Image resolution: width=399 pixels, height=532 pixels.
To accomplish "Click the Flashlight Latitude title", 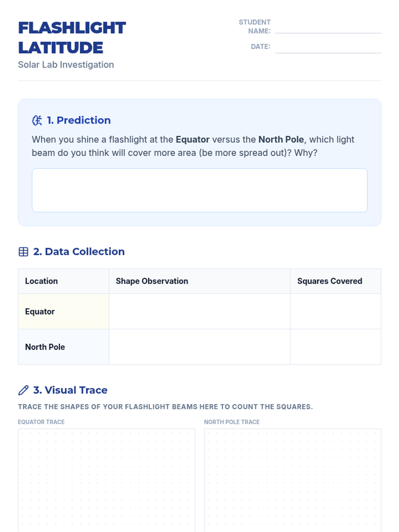I will (x=72, y=38).
